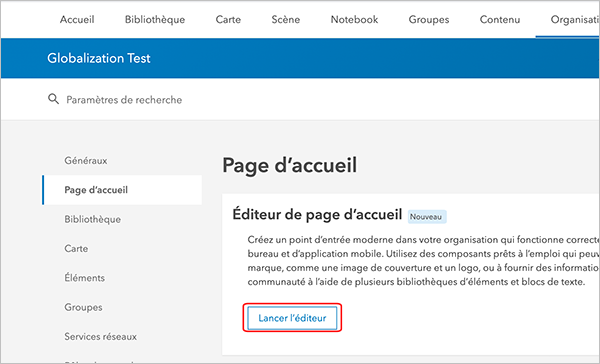This screenshot has width=600, height=364.
Task: Click the search magnifier icon
Action: tap(53, 99)
